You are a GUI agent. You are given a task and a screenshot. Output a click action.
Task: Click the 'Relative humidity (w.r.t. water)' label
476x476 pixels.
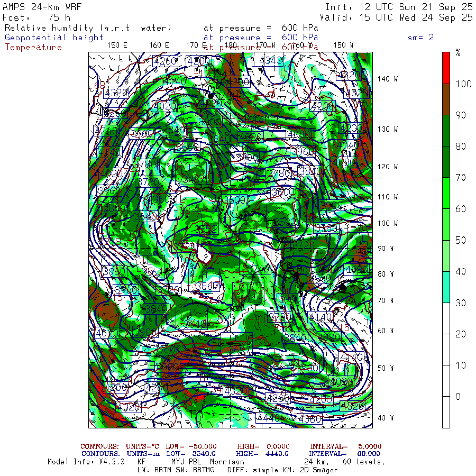click(x=88, y=28)
